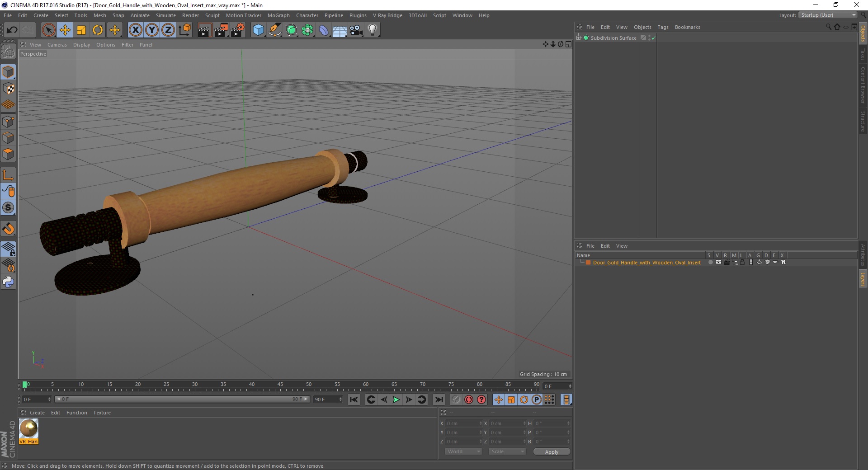
Task: Add a Camera object
Action: tap(356, 30)
